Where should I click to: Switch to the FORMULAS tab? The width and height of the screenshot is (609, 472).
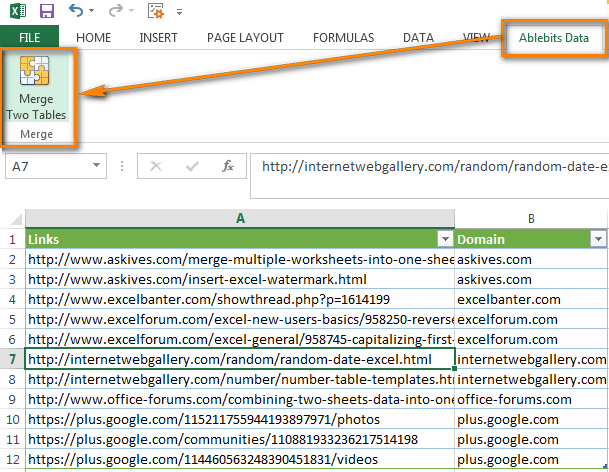(x=343, y=38)
